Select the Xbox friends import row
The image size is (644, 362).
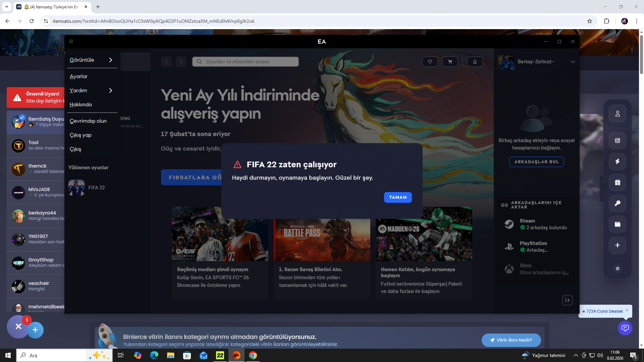point(537,269)
